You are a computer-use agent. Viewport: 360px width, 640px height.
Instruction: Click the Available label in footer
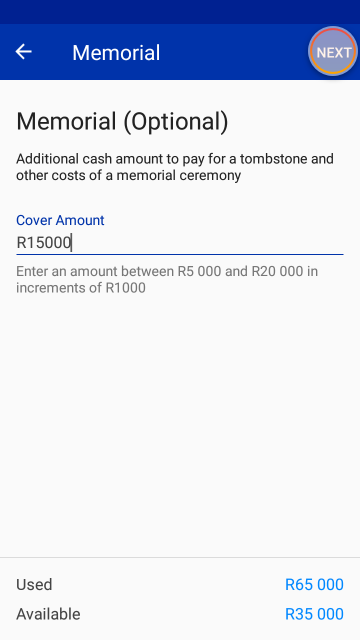(x=48, y=614)
